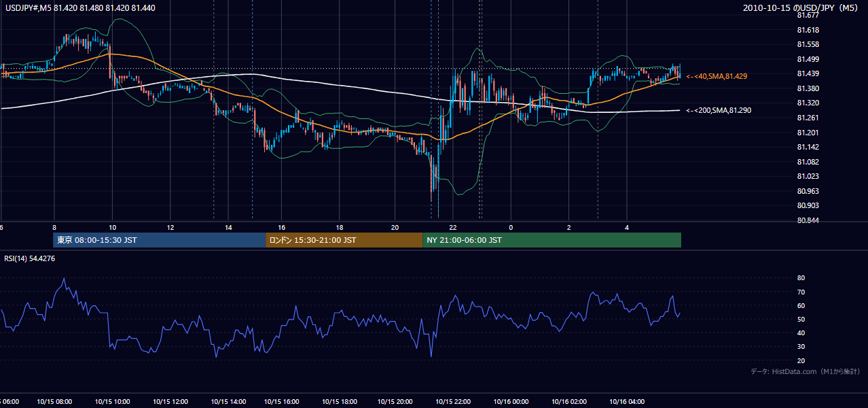Click the 2010-10-15 USD/JPY (M5) heading

[x=801, y=7]
